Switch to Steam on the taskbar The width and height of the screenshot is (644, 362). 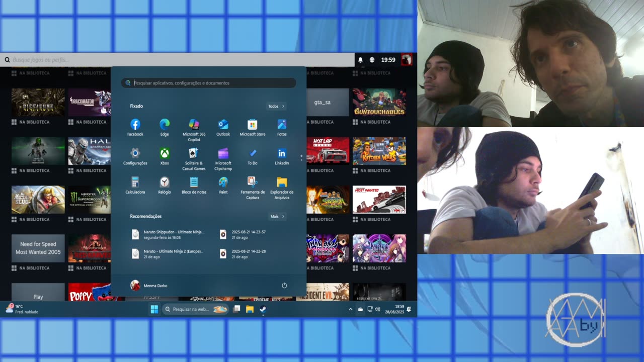point(263,309)
